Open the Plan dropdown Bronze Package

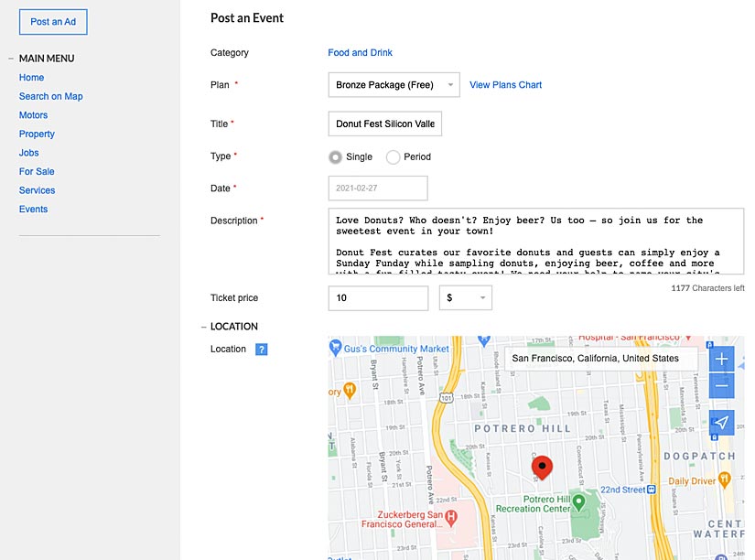[x=394, y=85]
